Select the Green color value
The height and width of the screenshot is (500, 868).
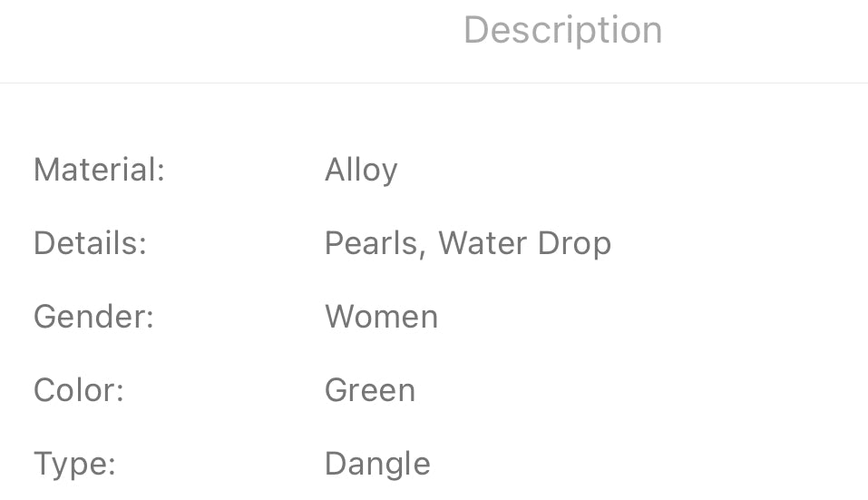point(370,390)
